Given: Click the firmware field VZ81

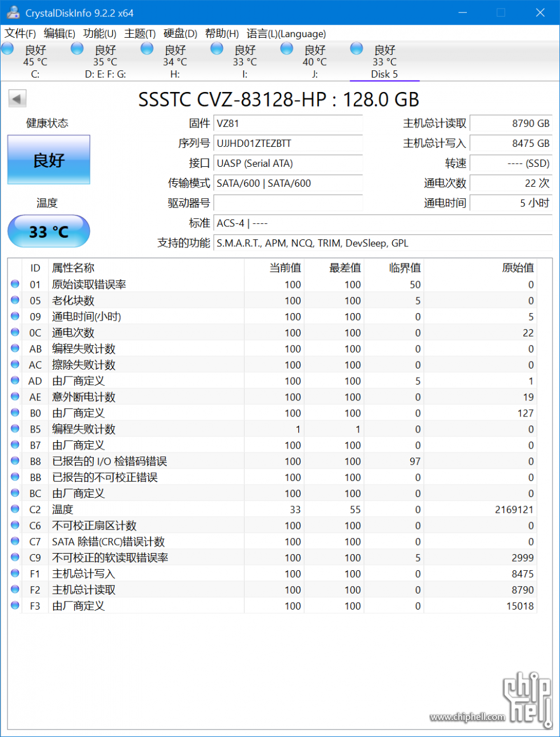Looking at the screenshot, I should tap(288, 123).
